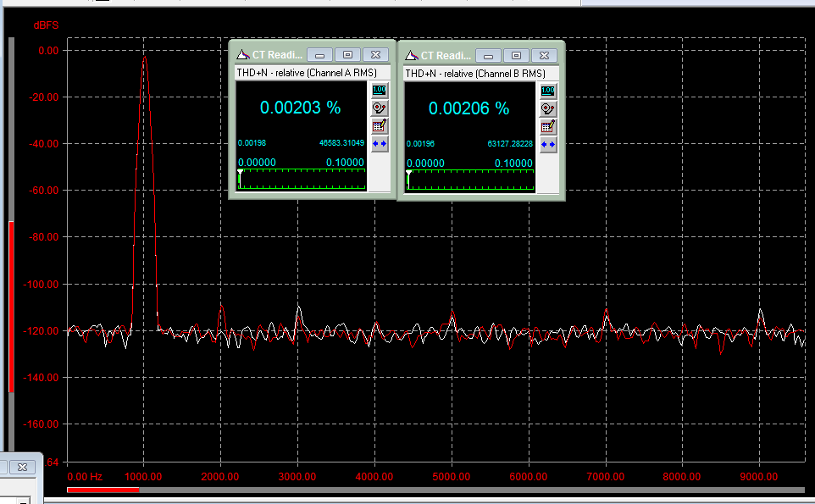This screenshot has height=504, width=815.
Task: Click the blue left-right arrows icon in Channel B window
Action: point(548,145)
